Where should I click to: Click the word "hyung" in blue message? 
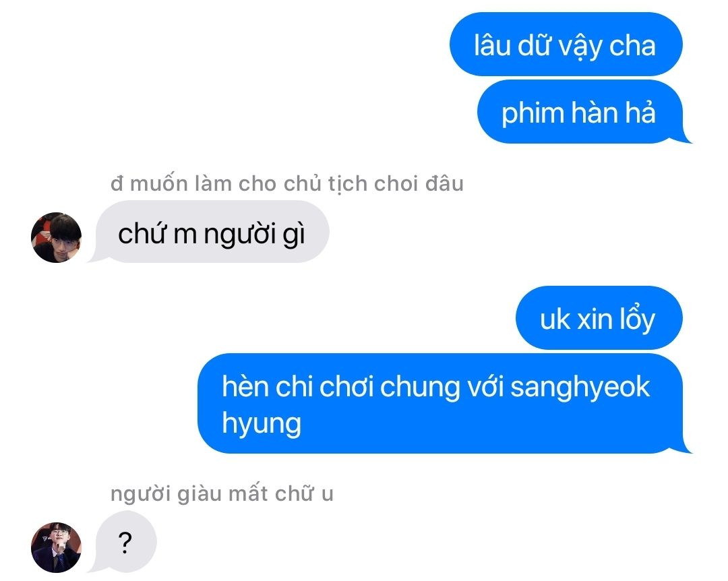tap(262, 425)
